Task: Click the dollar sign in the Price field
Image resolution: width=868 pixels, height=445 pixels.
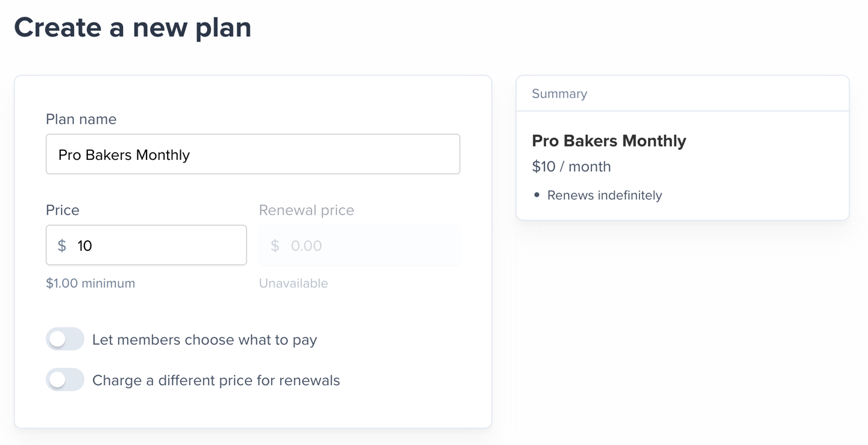Action: coord(61,245)
